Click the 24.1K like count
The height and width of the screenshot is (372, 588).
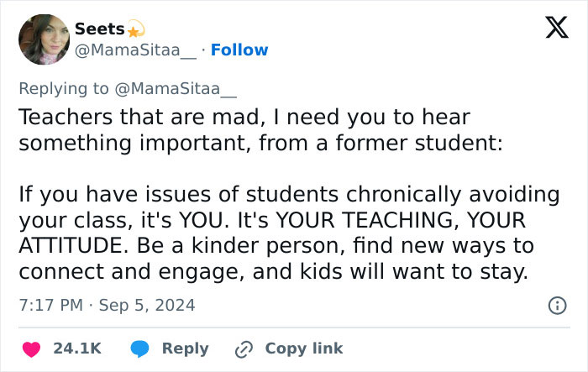point(77,348)
